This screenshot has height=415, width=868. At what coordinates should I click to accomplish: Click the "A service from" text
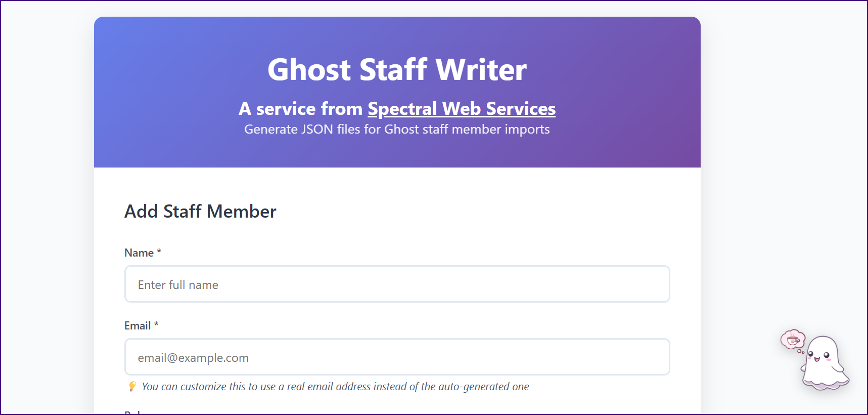[x=300, y=109]
